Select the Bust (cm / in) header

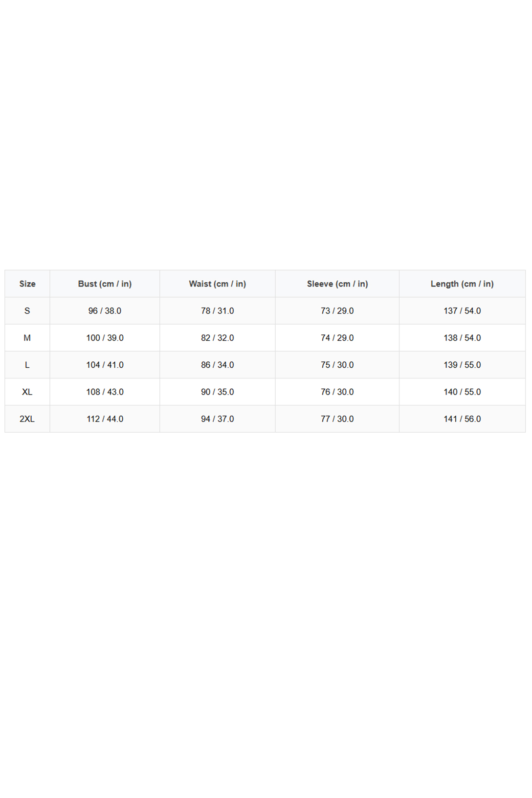[105, 284]
